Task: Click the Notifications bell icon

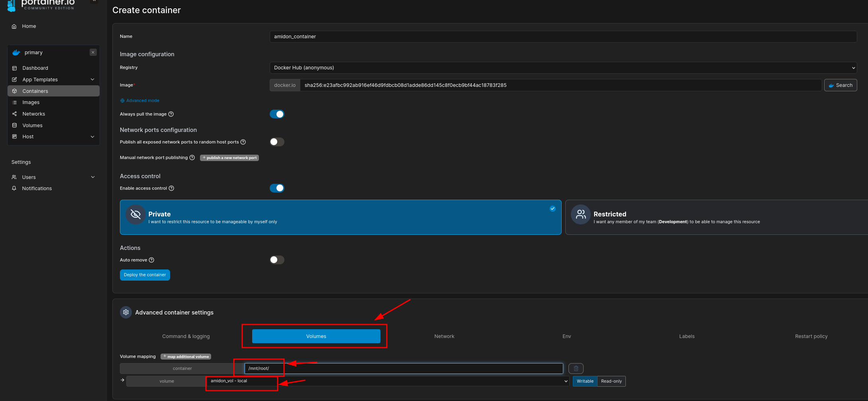Action: coord(14,189)
